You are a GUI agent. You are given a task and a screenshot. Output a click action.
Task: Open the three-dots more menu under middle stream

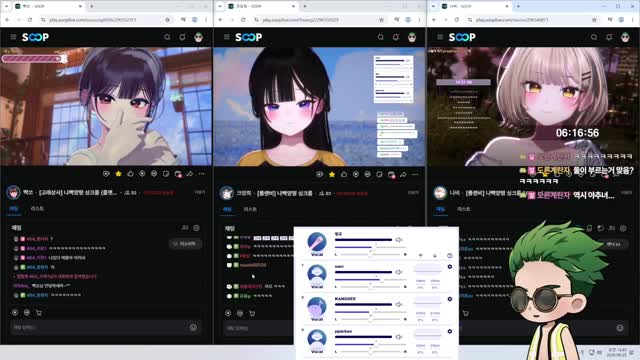(x=415, y=175)
